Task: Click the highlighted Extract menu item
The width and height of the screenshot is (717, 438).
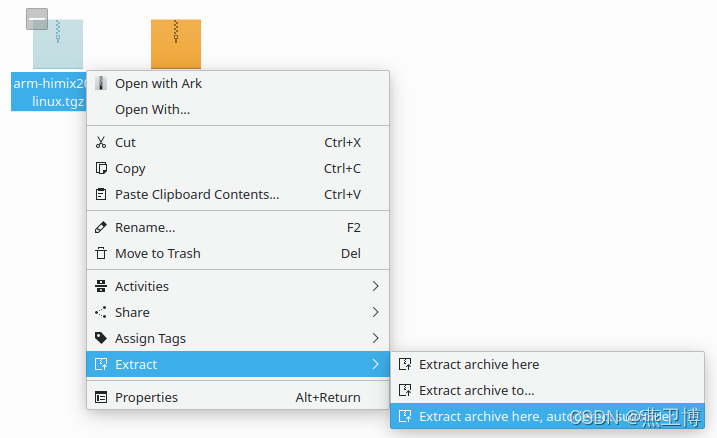Action: pyautogui.click(x=238, y=364)
